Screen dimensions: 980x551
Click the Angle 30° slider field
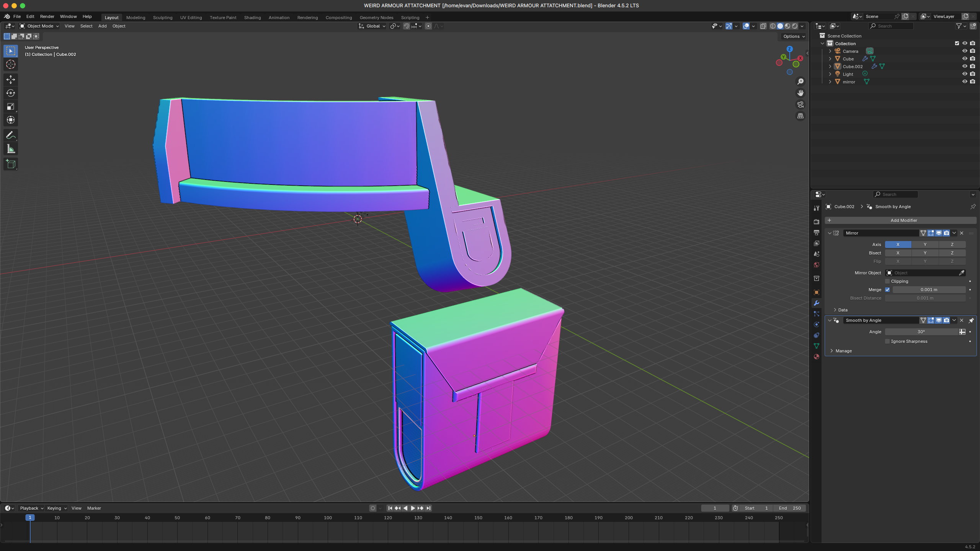click(x=921, y=332)
